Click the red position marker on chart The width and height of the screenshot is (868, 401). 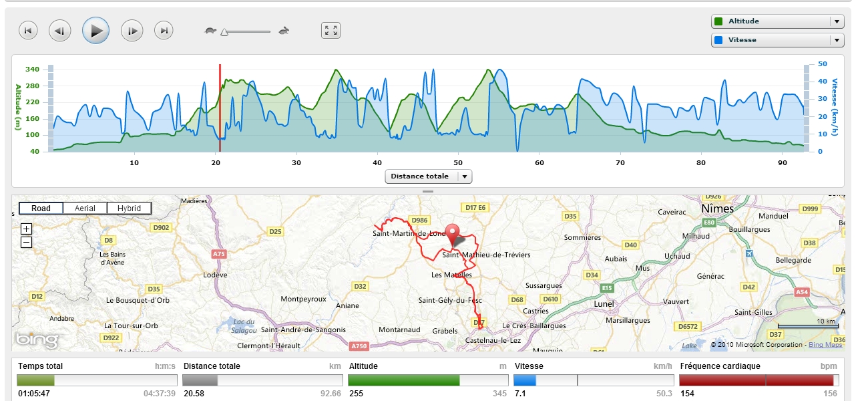(x=220, y=107)
